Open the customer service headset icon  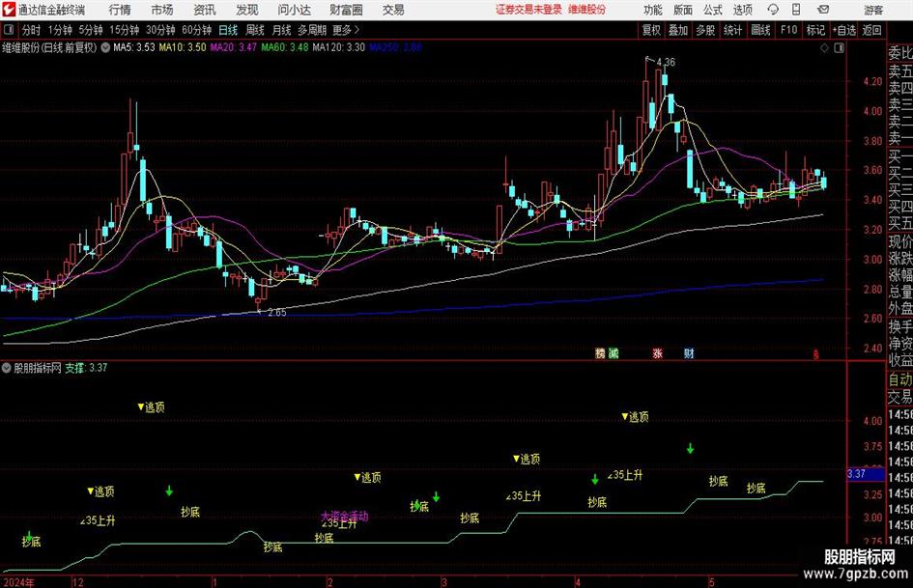[773, 10]
